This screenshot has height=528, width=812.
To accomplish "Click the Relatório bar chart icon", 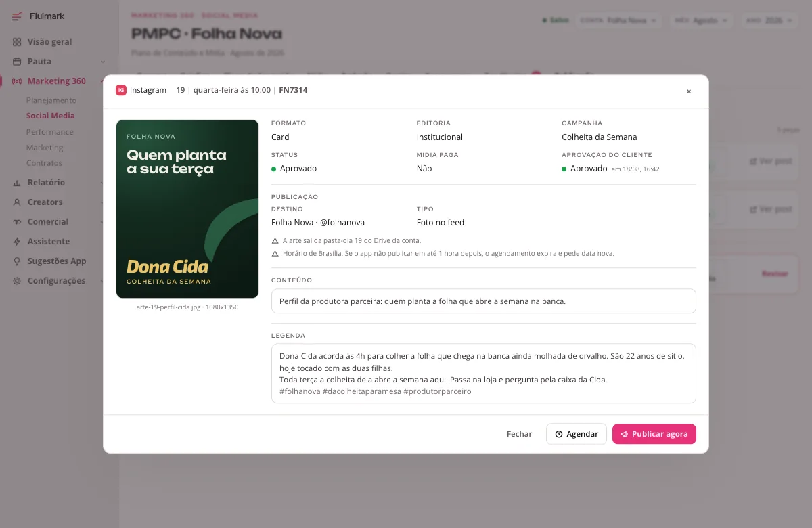I will pos(17,182).
